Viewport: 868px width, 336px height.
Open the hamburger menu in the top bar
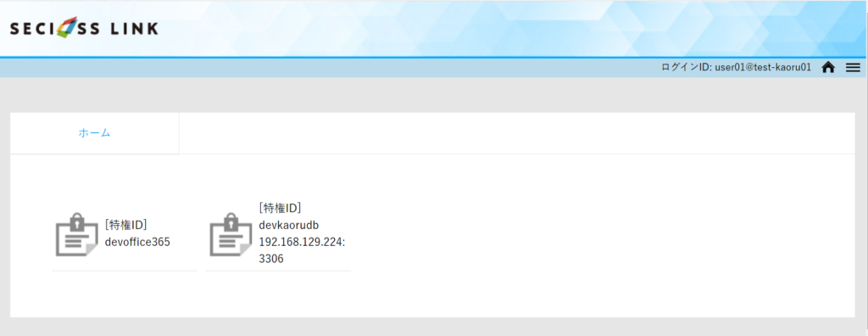[853, 68]
